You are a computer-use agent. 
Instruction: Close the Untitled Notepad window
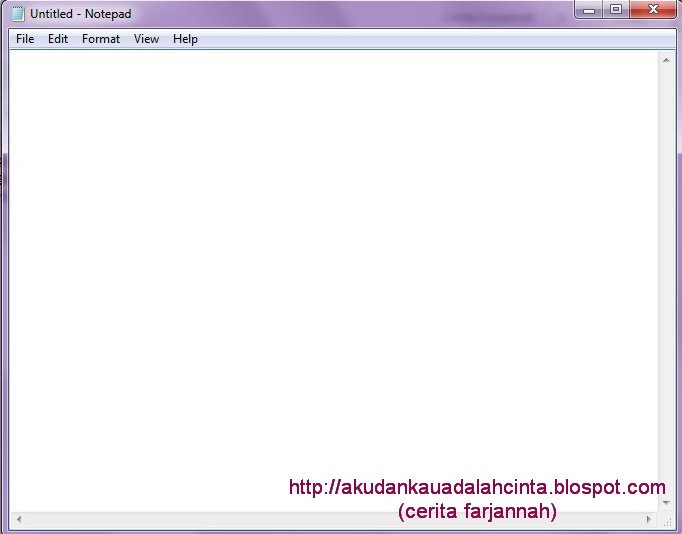652,9
